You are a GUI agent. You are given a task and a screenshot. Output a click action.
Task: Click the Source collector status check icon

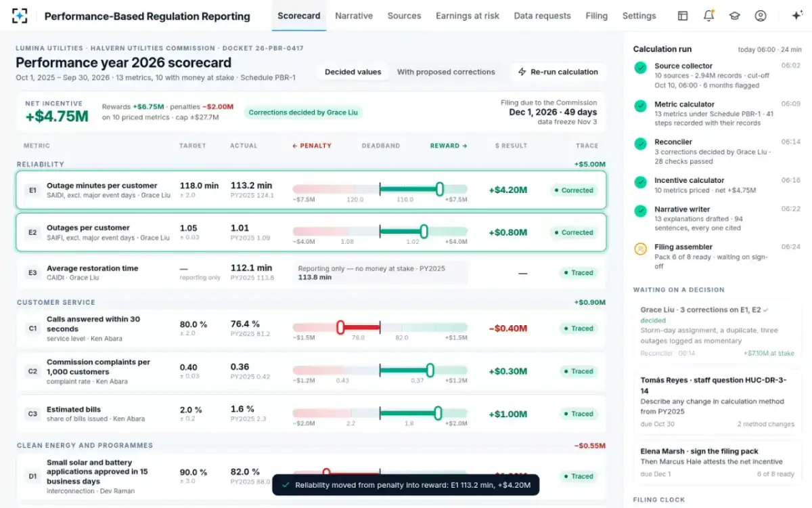(x=640, y=67)
